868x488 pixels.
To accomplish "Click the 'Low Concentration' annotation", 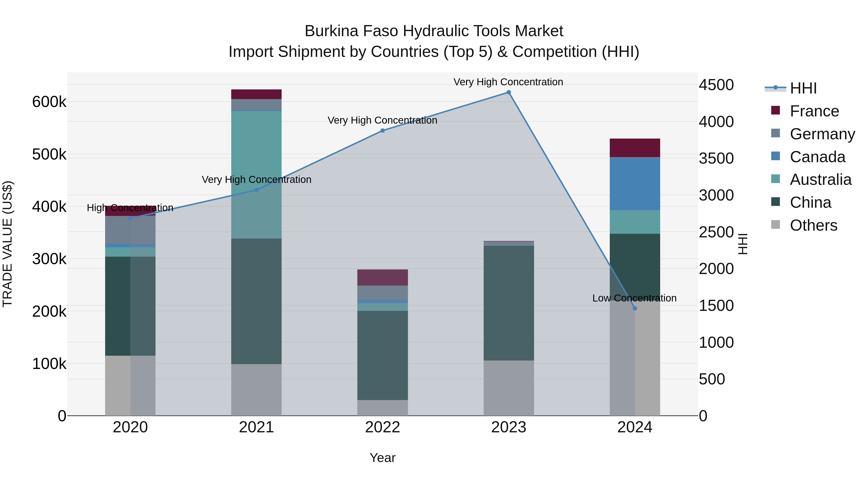I will tap(635, 298).
